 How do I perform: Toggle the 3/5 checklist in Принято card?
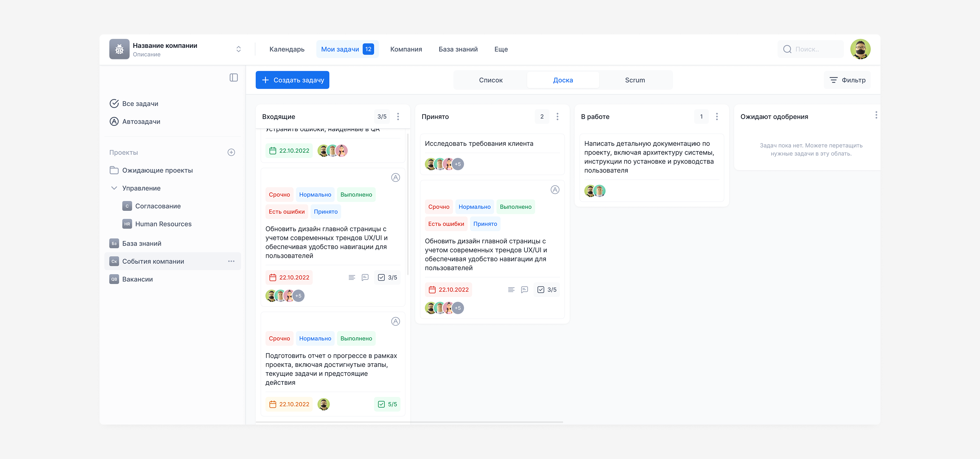click(547, 290)
